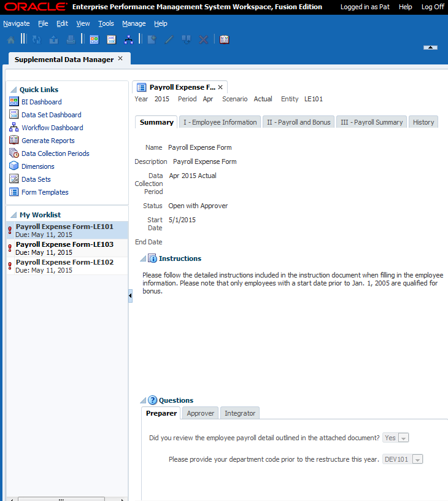Click the alert icon beside Payroll Expense Form-LE103
The image size is (448, 501).
tap(10, 248)
